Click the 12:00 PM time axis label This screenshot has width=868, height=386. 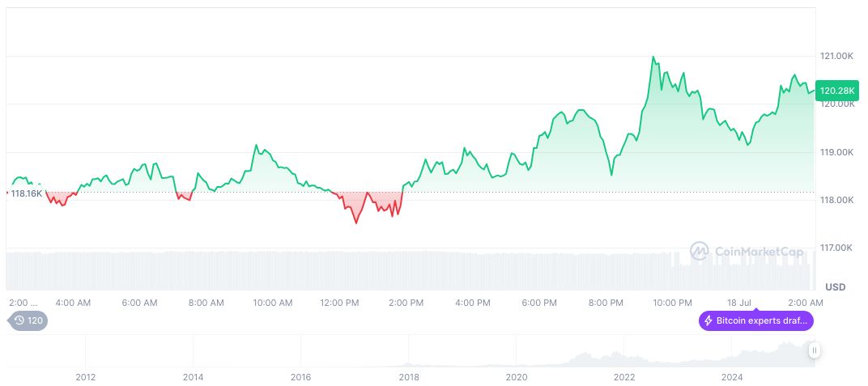tap(339, 303)
